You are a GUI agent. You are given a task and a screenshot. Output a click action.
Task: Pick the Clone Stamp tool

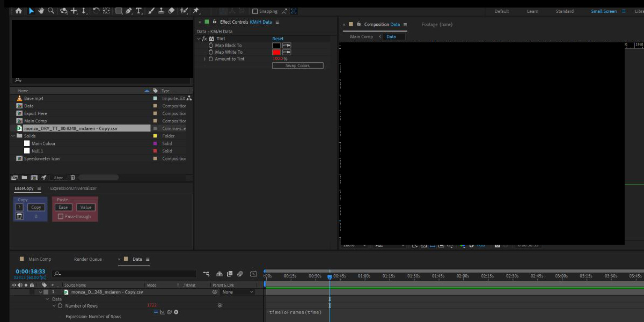point(161,11)
